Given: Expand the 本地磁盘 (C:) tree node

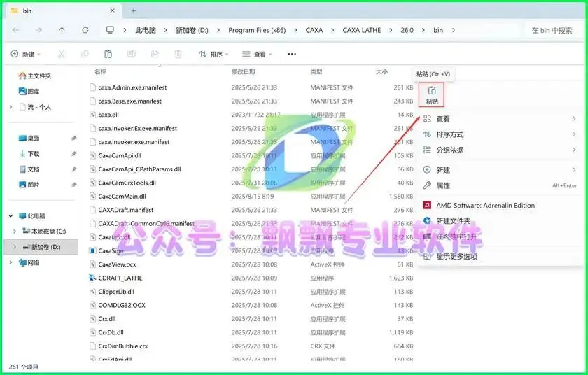Looking at the screenshot, I should 15,232.
